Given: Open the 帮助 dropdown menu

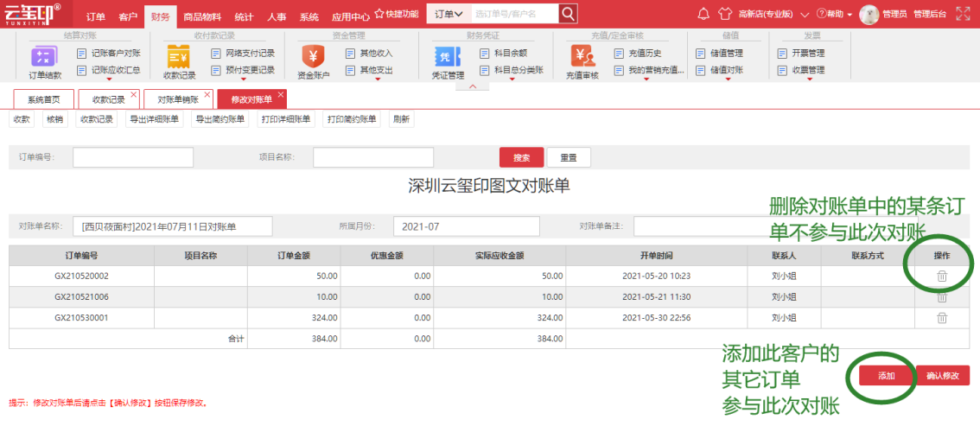Looking at the screenshot, I should 835,15.
